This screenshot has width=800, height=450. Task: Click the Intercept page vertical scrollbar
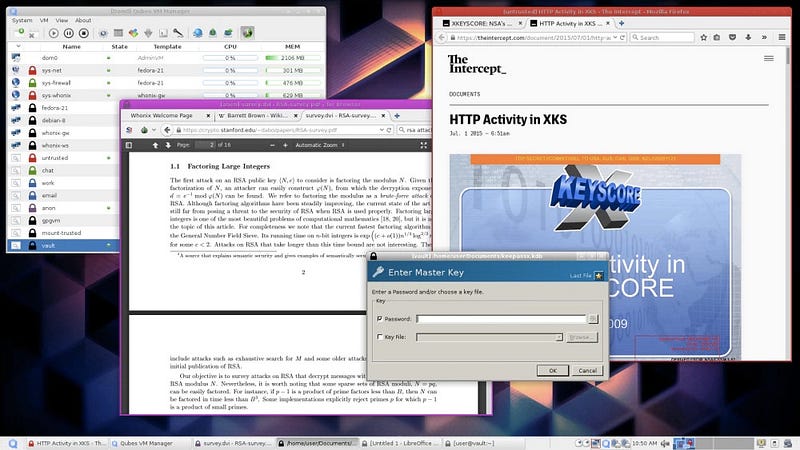(787, 204)
